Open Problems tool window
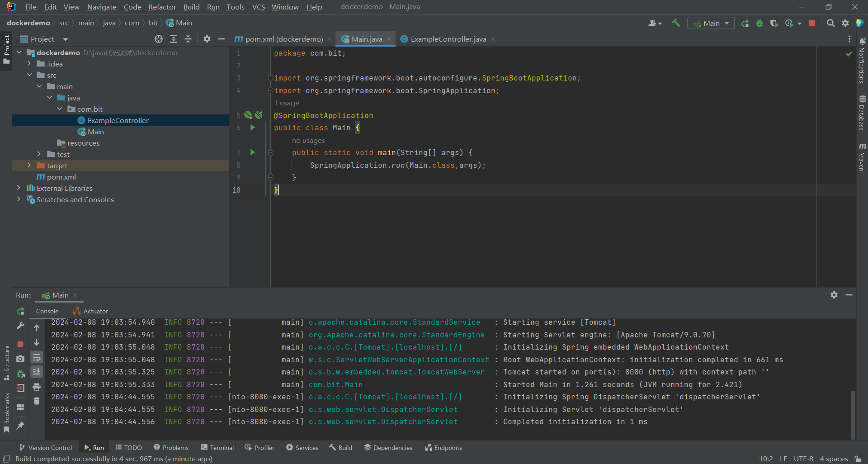The height and width of the screenshot is (464, 868). pos(171,448)
